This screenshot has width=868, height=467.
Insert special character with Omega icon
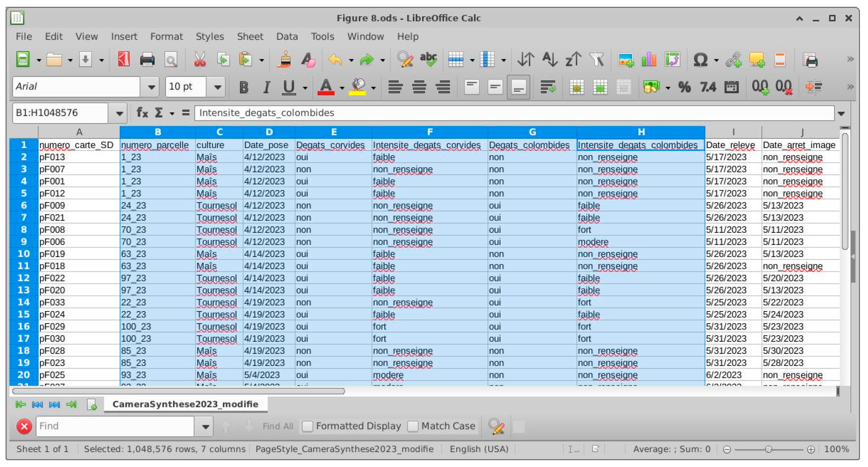point(700,60)
